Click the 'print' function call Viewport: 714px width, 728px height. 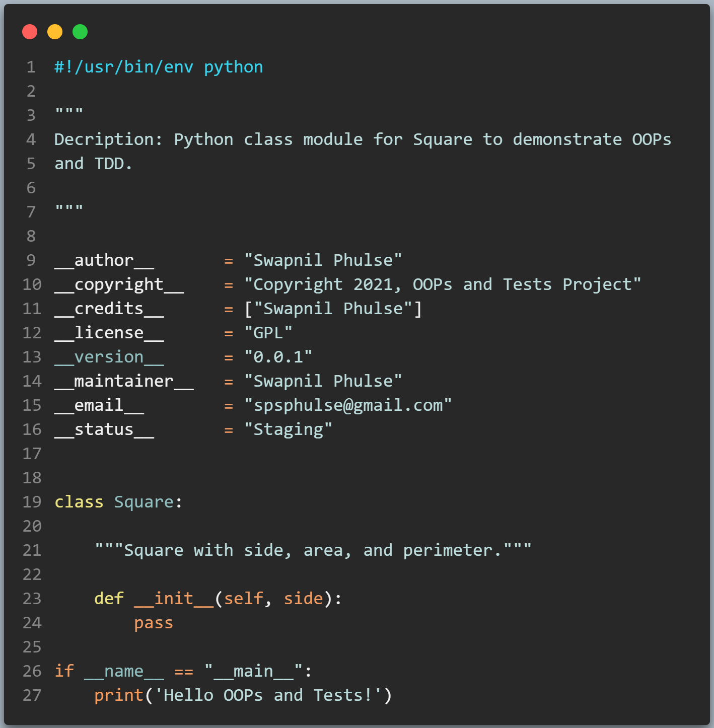119,695
